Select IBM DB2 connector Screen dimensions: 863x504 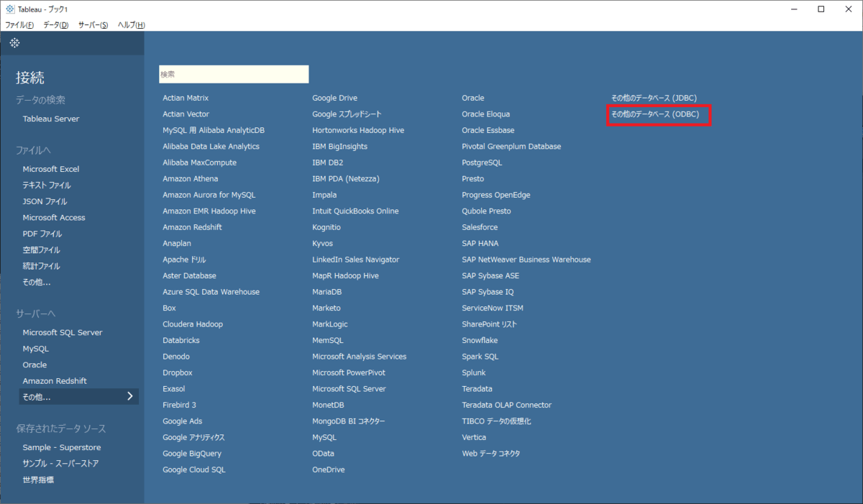pos(328,162)
